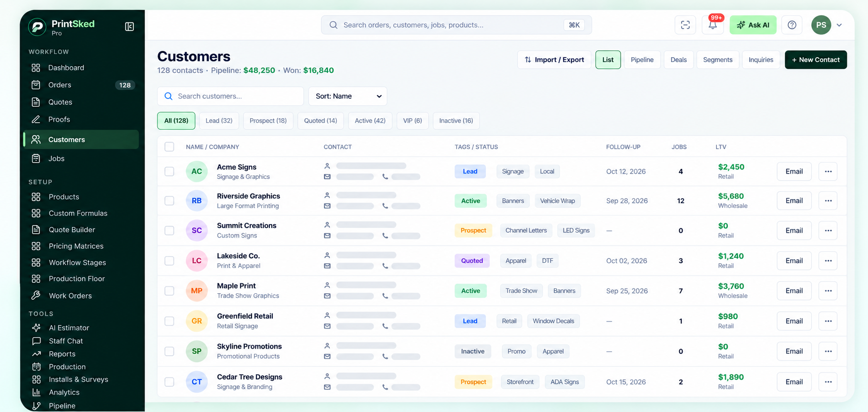Click the Analytics bar chart icon
The image size is (868, 412).
(x=36, y=392)
